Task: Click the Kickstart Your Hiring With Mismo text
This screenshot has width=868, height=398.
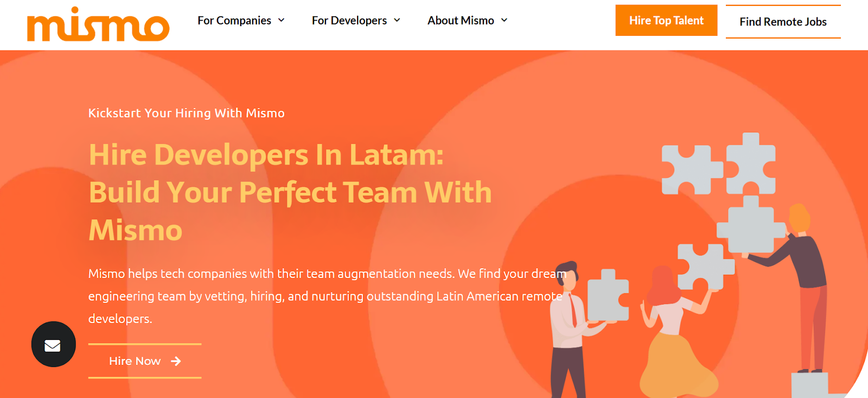Action: (x=186, y=113)
